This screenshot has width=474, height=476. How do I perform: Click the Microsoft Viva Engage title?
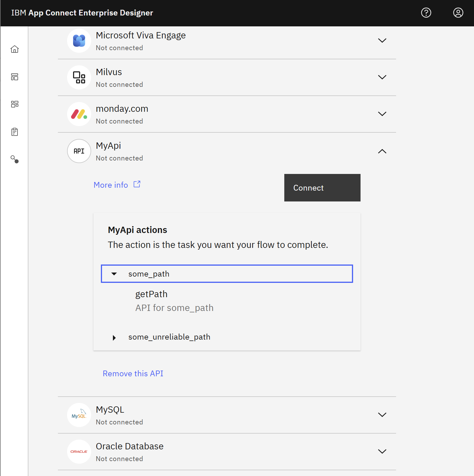(x=141, y=35)
